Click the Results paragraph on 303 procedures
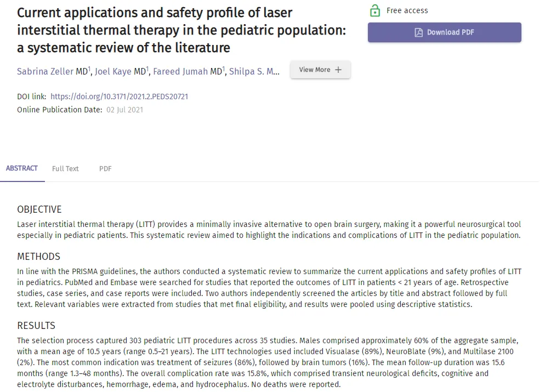 point(269,362)
